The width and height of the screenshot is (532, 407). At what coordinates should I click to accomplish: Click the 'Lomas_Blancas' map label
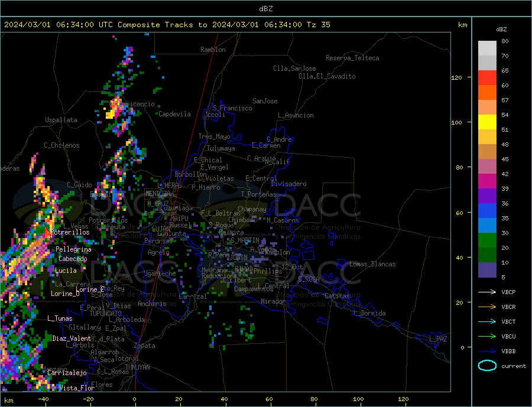tap(372, 264)
